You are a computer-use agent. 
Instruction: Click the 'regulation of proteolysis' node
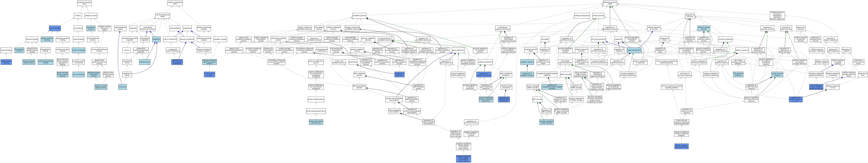pos(399,74)
